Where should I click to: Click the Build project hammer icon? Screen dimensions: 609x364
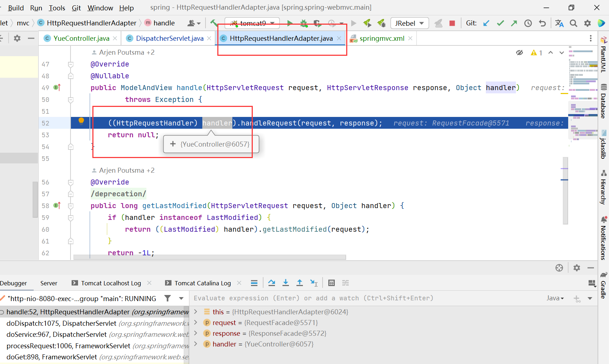pyautogui.click(x=214, y=23)
